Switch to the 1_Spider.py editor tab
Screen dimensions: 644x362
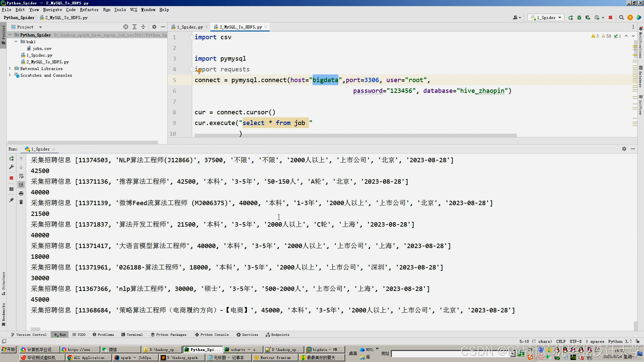pos(190,27)
